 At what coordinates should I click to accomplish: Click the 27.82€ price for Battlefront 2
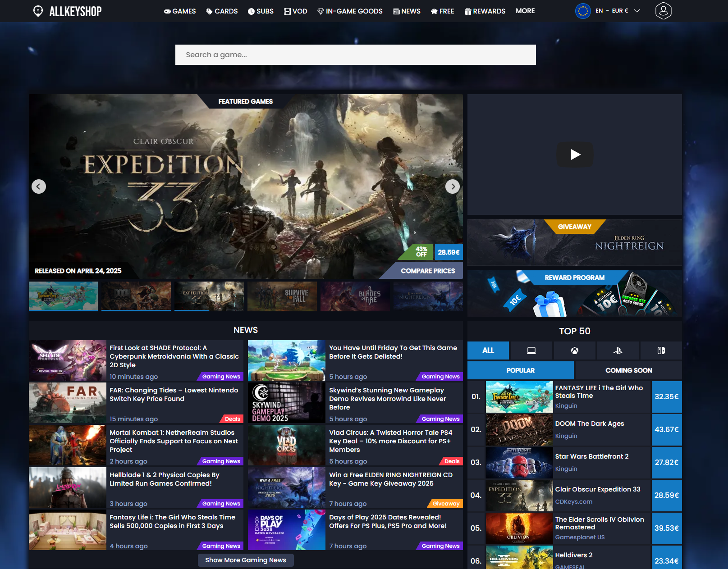(x=667, y=463)
